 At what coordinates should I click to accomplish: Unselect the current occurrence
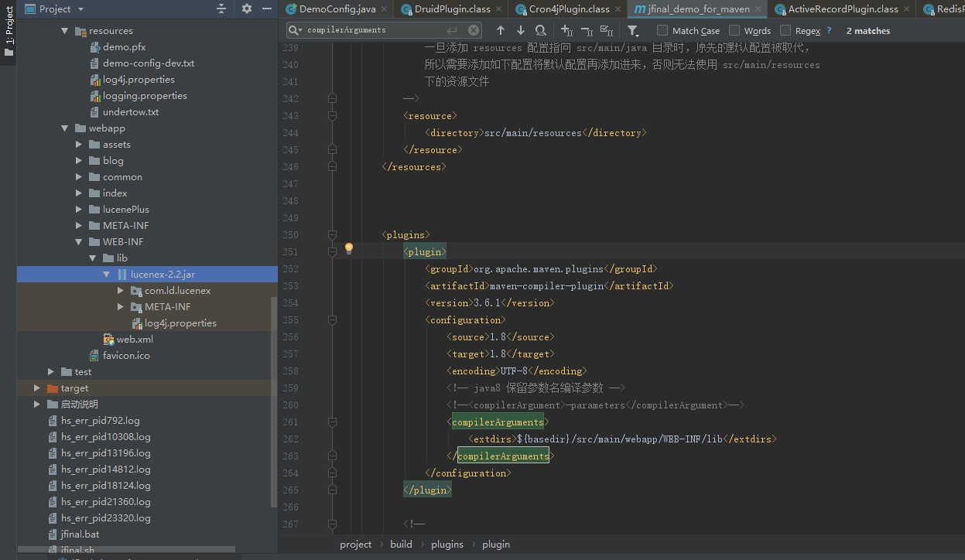coord(587,31)
